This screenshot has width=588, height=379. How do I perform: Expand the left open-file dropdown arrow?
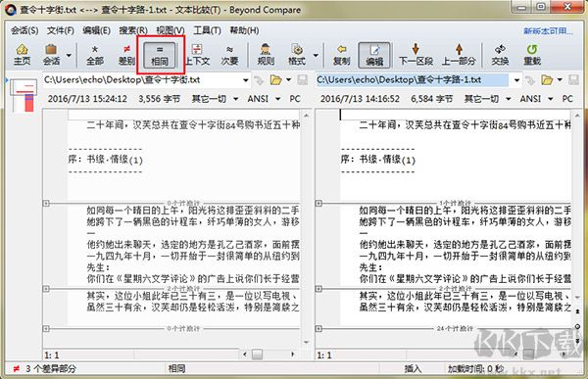point(289,80)
